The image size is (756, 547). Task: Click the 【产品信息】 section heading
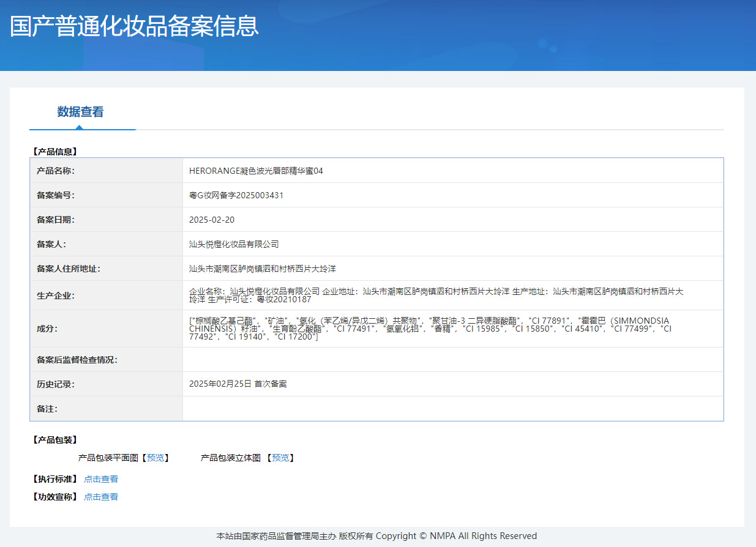54,152
